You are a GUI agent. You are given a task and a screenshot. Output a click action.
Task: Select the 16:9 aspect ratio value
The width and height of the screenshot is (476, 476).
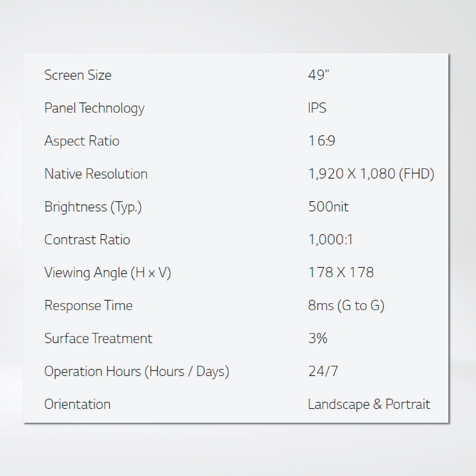(322, 141)
